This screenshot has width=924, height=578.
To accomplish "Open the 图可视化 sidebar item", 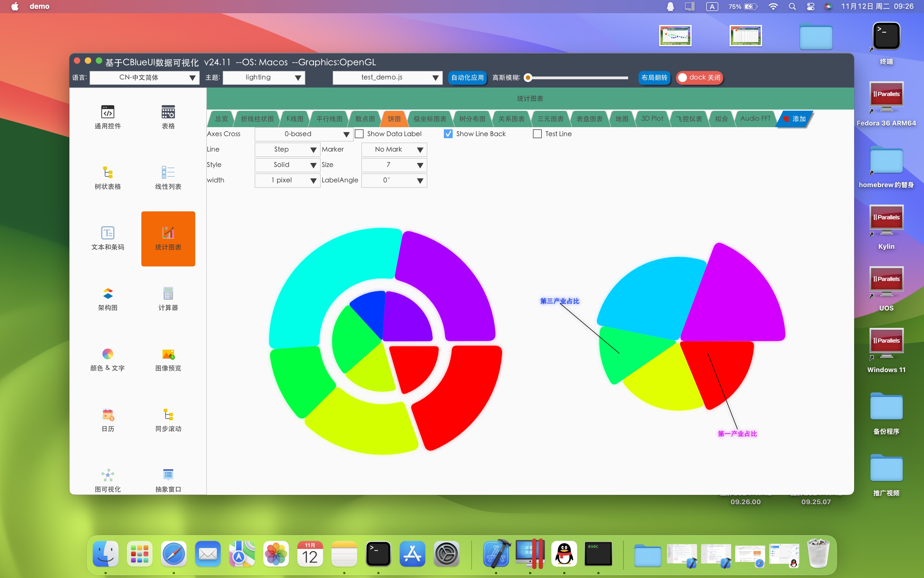I will click(108, 481).
